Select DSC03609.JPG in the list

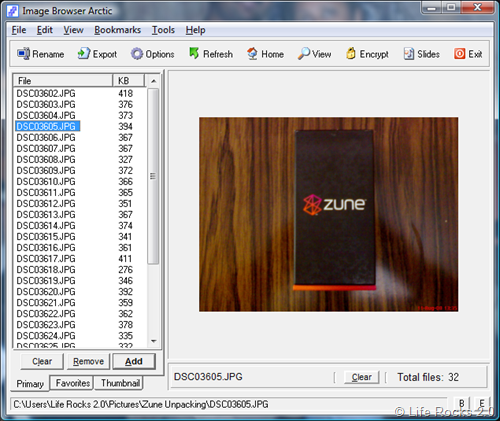[x=46, y=170]
